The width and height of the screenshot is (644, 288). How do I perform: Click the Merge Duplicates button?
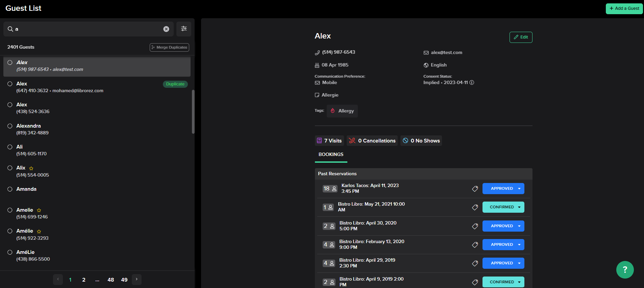169,47
